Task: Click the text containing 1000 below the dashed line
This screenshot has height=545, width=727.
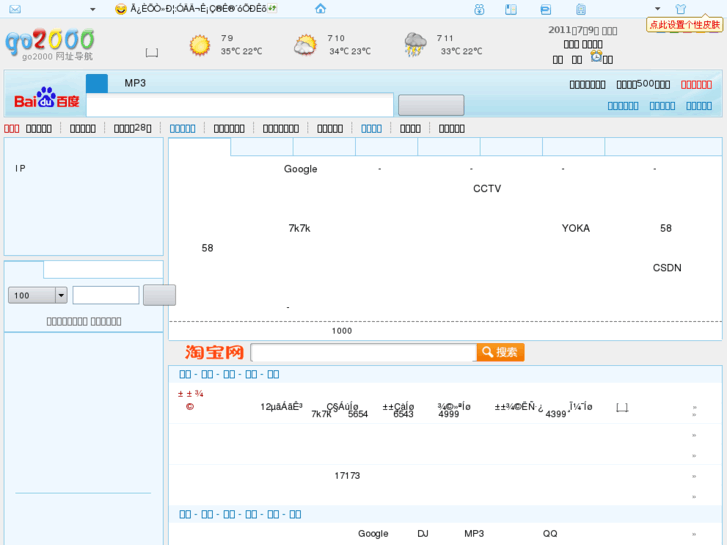Action: tap(342, 331)
